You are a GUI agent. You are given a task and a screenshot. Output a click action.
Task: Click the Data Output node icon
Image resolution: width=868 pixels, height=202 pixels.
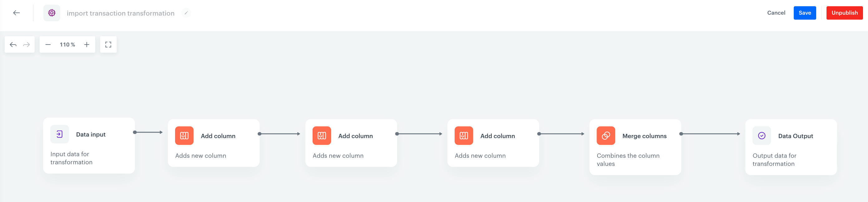click(x=762, y=136)
